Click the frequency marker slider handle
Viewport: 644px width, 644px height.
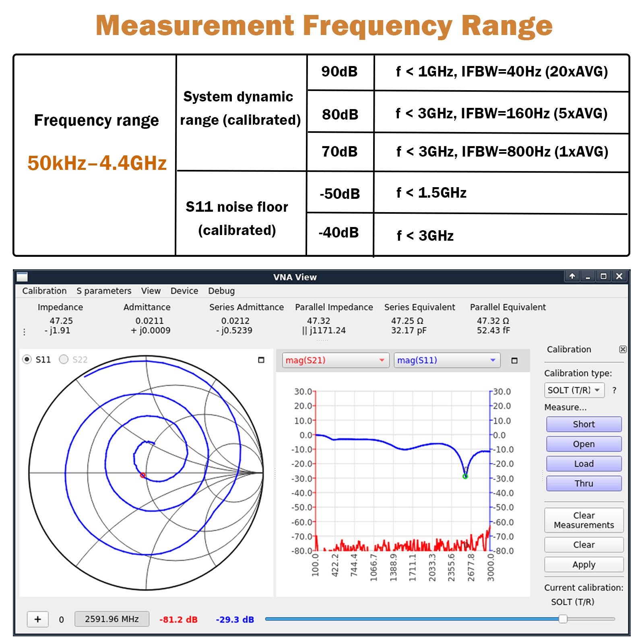(563, 619)
